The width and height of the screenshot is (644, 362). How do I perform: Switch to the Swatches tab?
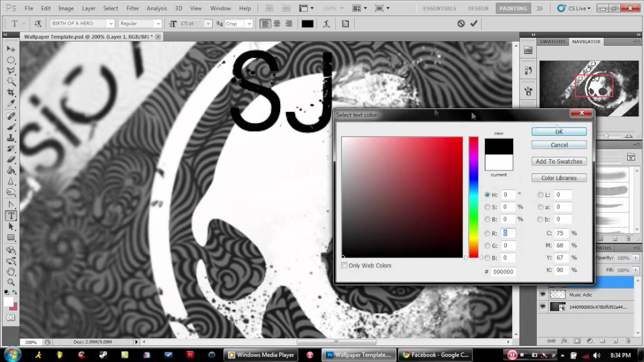[x=552, y=42]
